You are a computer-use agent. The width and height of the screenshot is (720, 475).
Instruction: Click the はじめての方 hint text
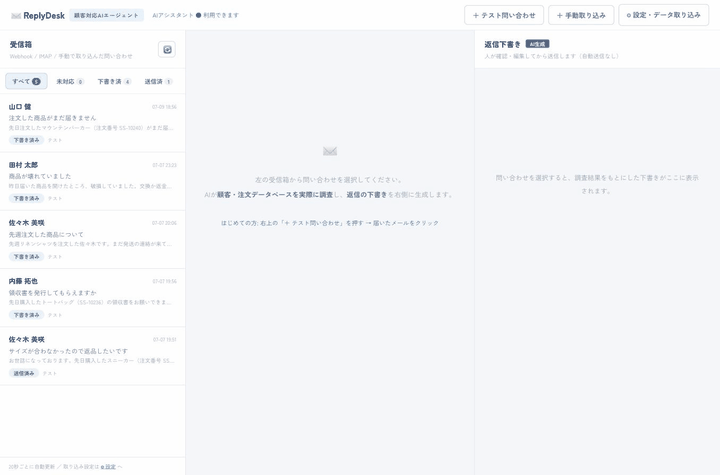tap(330, 223)
